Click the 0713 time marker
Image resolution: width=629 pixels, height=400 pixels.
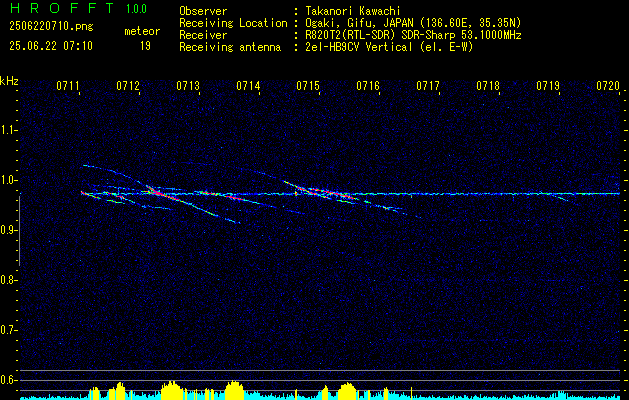pyautogui.click(x=188, y=85)
